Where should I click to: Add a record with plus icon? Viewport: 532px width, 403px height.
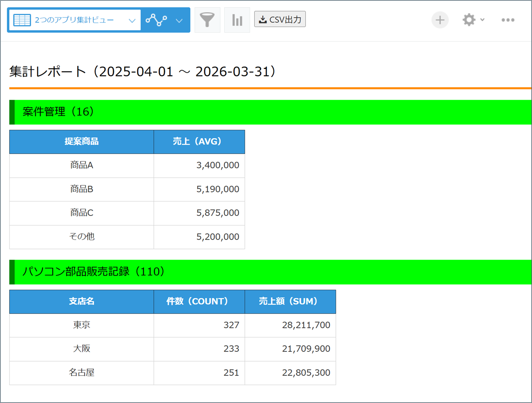[440, 20]
